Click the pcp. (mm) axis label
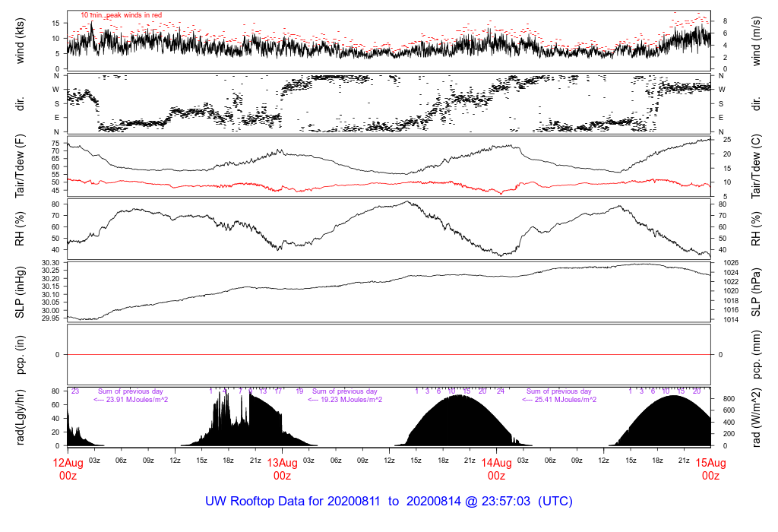The image size is (778, 532). 757,354
